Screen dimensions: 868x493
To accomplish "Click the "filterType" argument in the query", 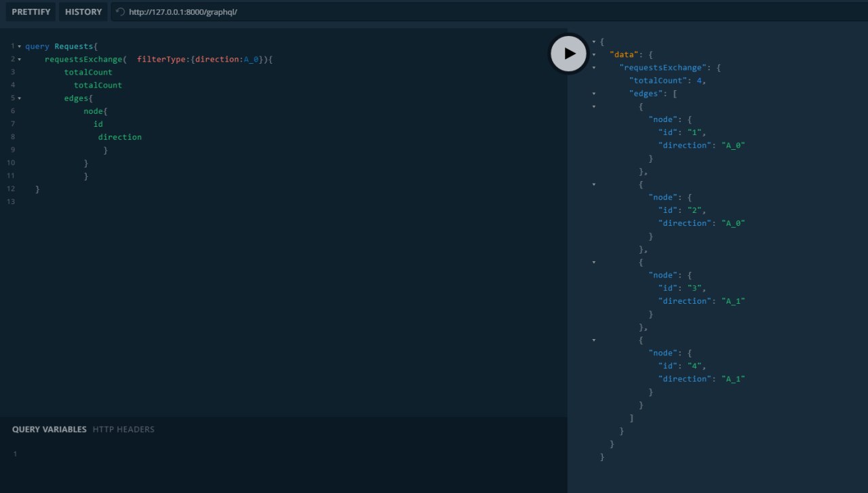I will point(161,59).
